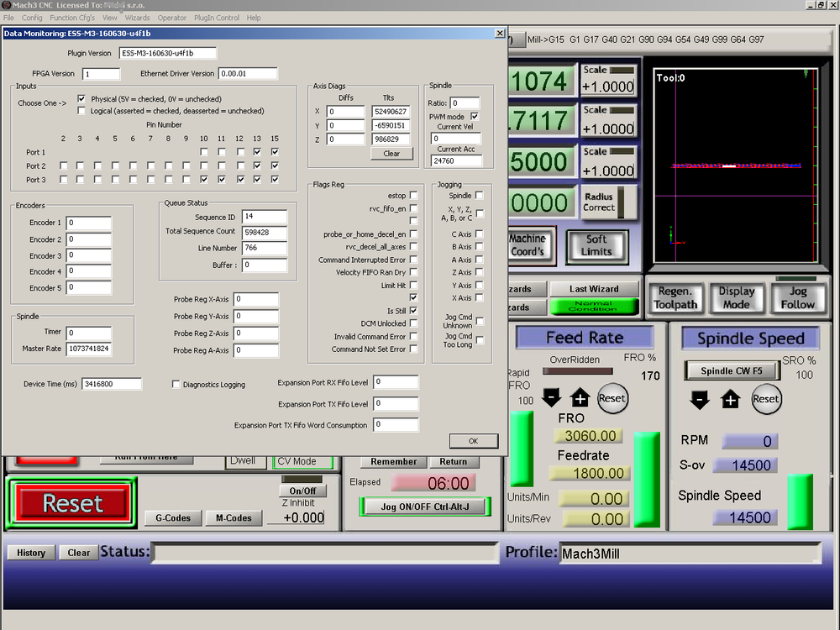Clear the Axis Diags values
840x630 pixels.
click(x=391, y=154)
